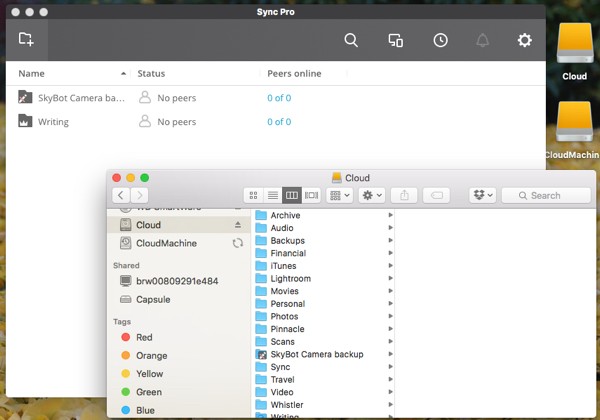Open Sync Pro settings via the gear icon
This screenshot has height=420, width=600.
pos(524,40)
